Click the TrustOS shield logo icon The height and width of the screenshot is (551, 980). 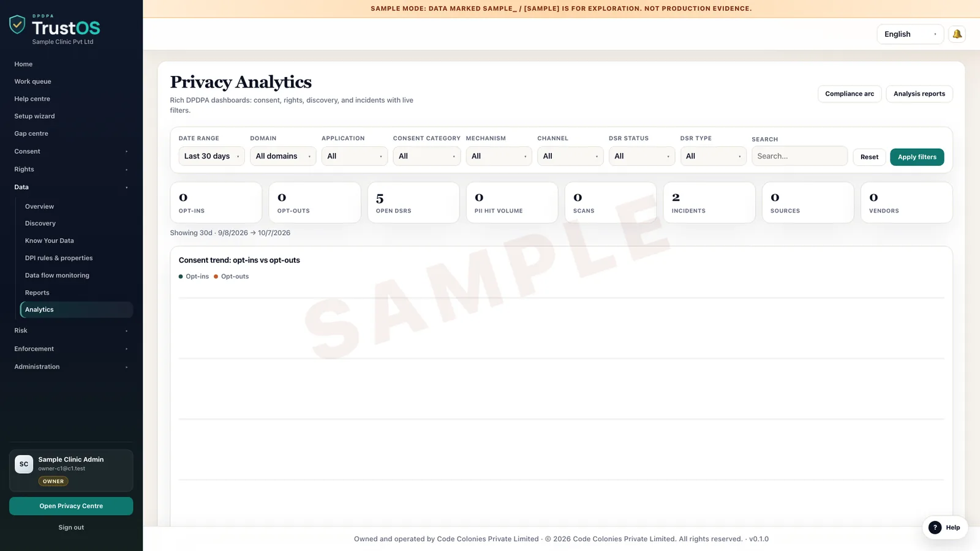click(x=17, y=24)
